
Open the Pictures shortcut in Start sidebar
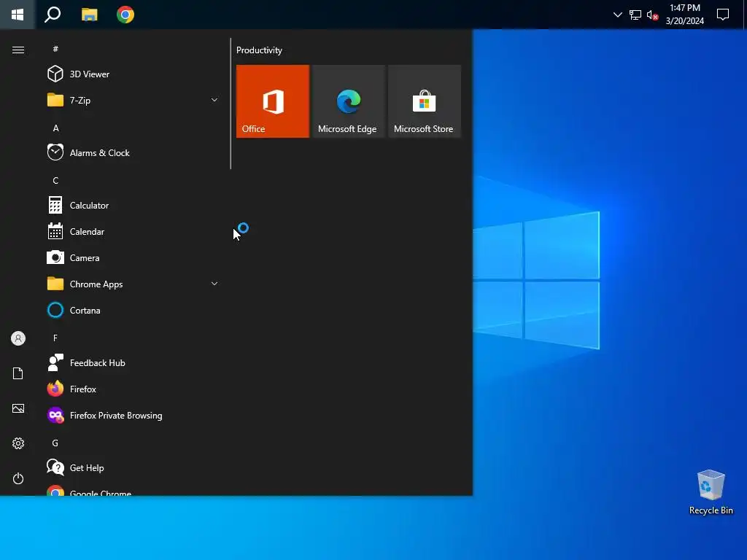pyautogui.click(x=18, y=408)
